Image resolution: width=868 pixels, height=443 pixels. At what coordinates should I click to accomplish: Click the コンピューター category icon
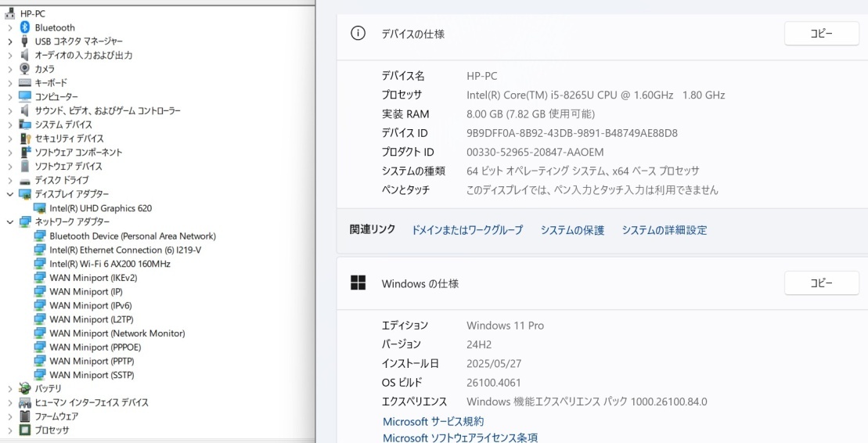[x=25, y=96]
